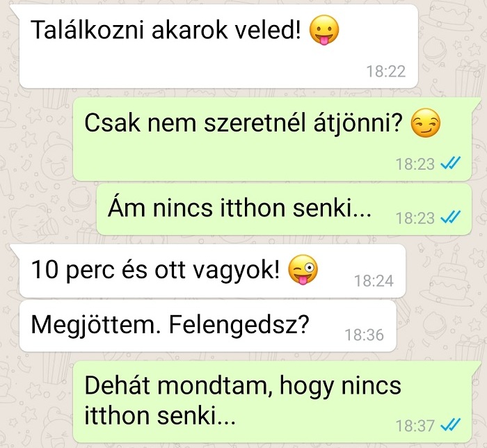
Task: Tap the 18:22 timestamp
Action: click(x=386, y=72)
